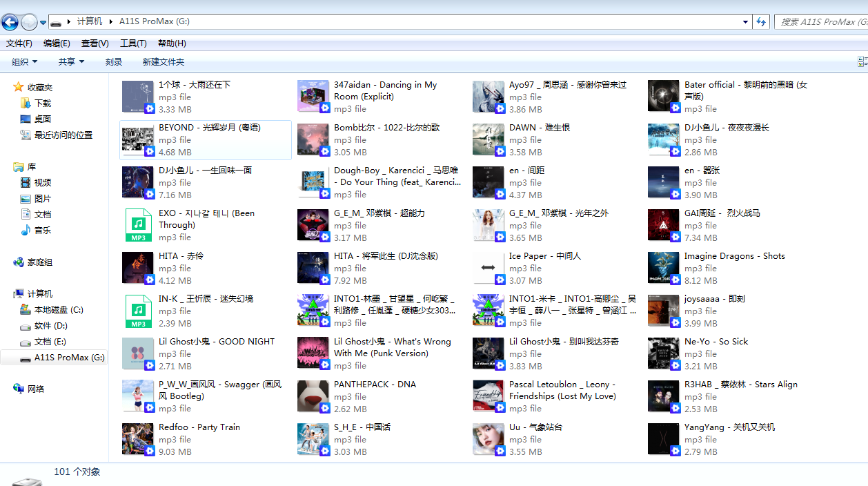868x486 pixels.
Task: Open the 编辑(E) menu
Action: click(x=57, y=43)
